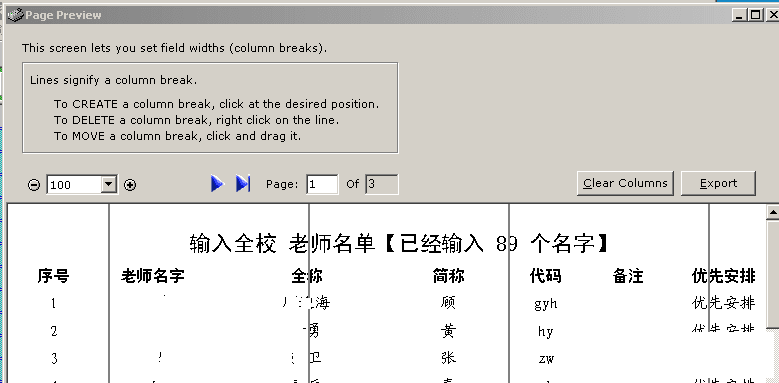
Task: Click the Page Preview window icon
Action: tap(15, 15)
